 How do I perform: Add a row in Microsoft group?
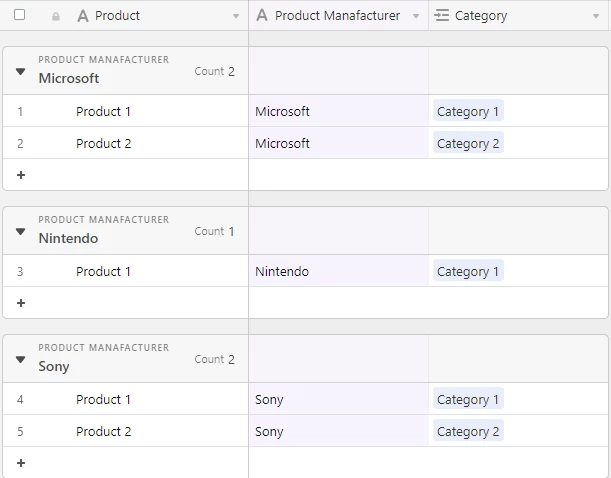21,175
